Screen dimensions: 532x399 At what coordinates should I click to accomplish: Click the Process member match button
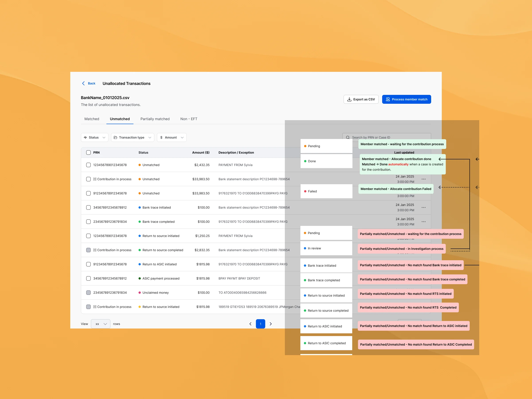407,99
